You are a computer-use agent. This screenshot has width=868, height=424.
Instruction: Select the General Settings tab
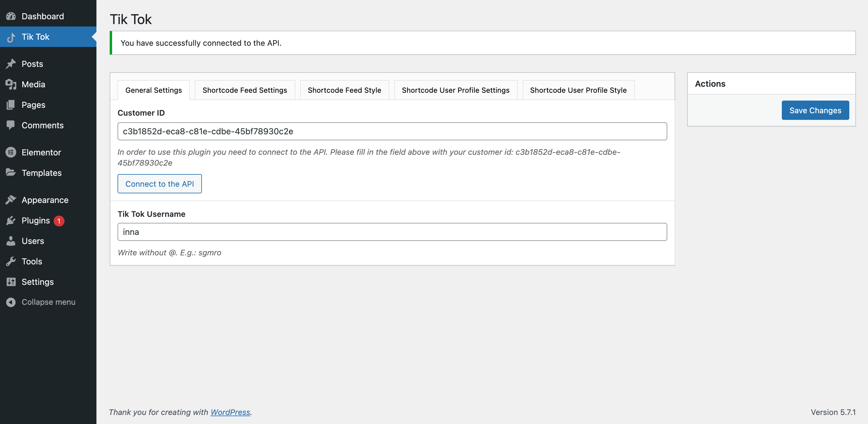click(154, 90)
